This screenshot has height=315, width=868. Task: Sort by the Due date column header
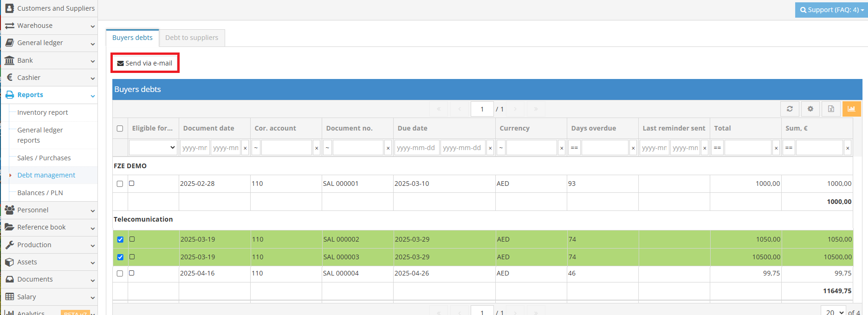point(412,128)
